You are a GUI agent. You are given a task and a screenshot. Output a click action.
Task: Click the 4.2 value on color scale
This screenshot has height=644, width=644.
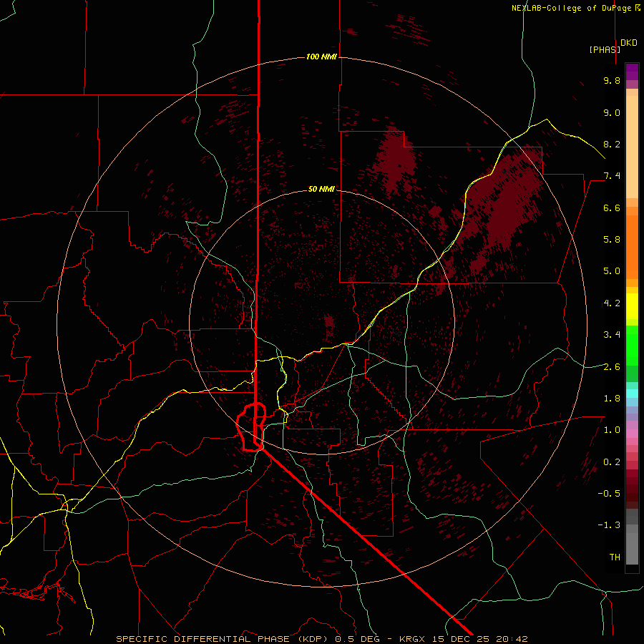(612, 303)
